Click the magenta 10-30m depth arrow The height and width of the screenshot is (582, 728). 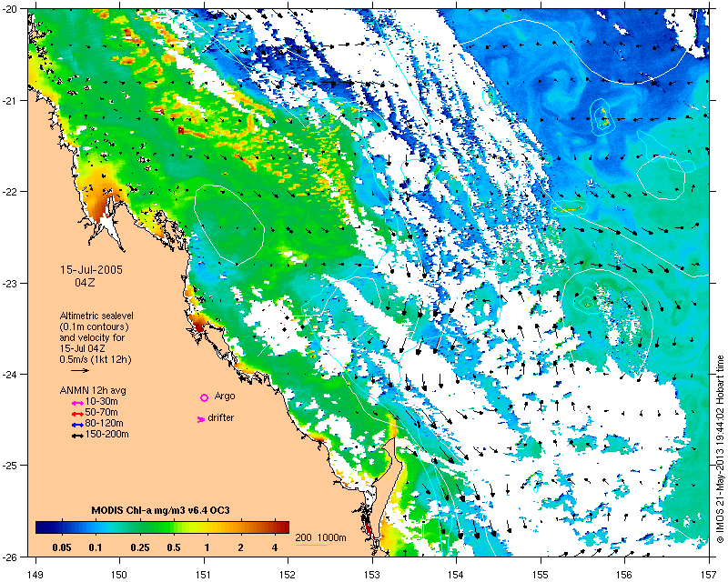77,403
